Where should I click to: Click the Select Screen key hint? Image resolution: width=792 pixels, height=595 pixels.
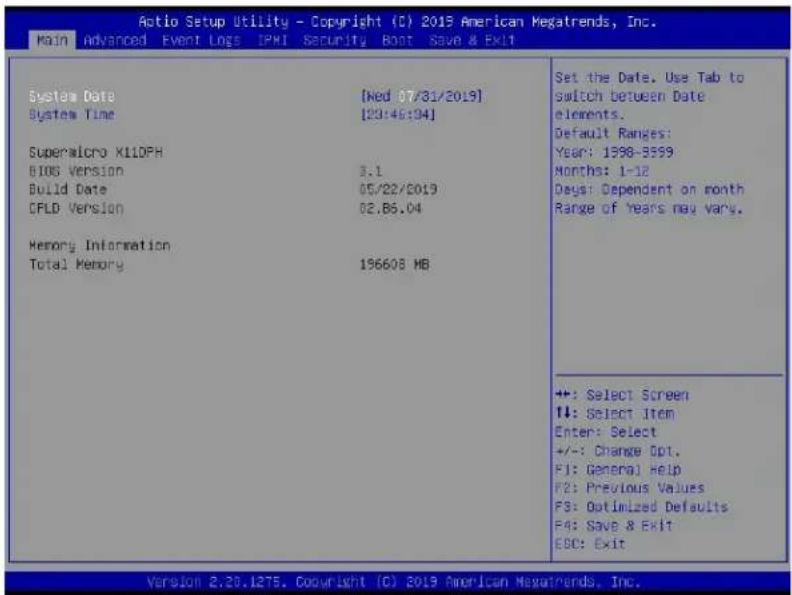pyautogui.click(x=621, y=395)
